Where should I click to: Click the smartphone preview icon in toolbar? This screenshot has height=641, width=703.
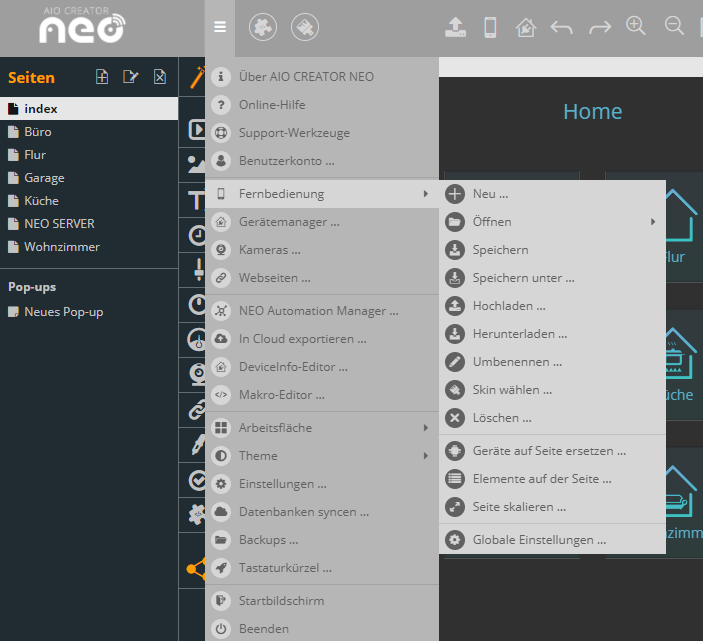(x=490, y=28)
